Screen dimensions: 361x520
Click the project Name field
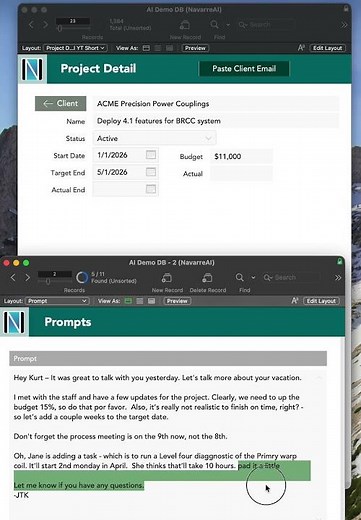click(216, 121)
